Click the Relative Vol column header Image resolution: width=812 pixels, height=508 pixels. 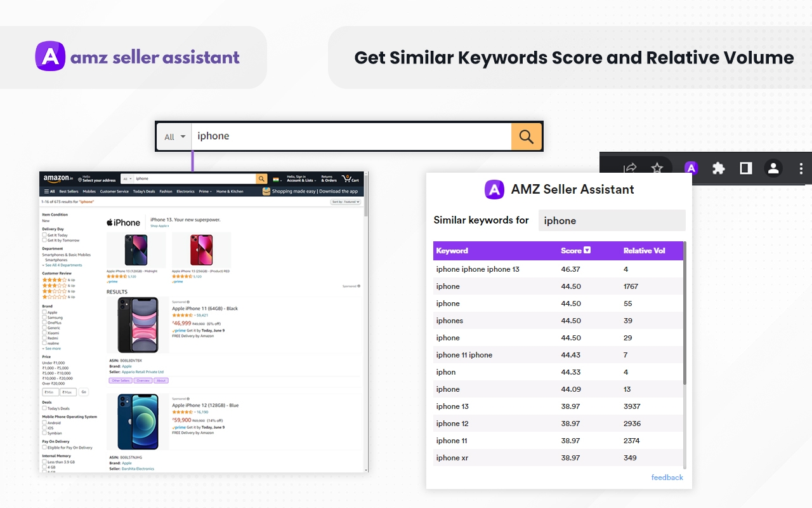(645, 251)
